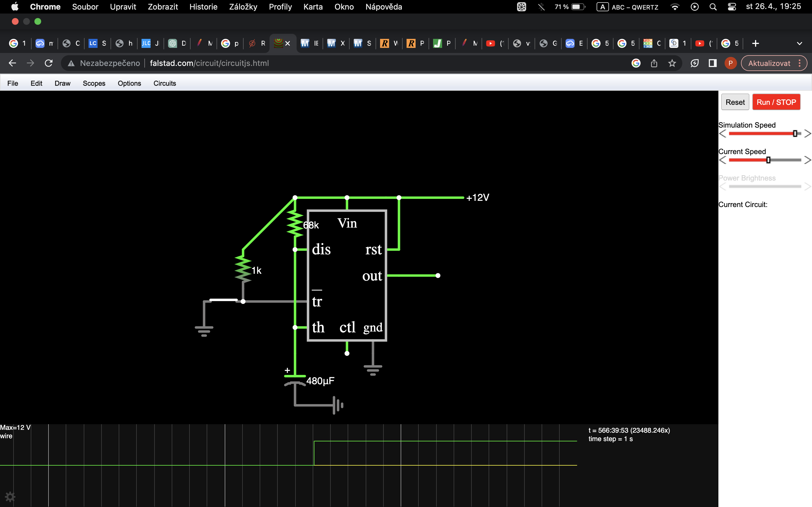Viewport: 812px width, 507px height.
Task: Click the Reset button in simulator
Action: (x=734, y=102)
